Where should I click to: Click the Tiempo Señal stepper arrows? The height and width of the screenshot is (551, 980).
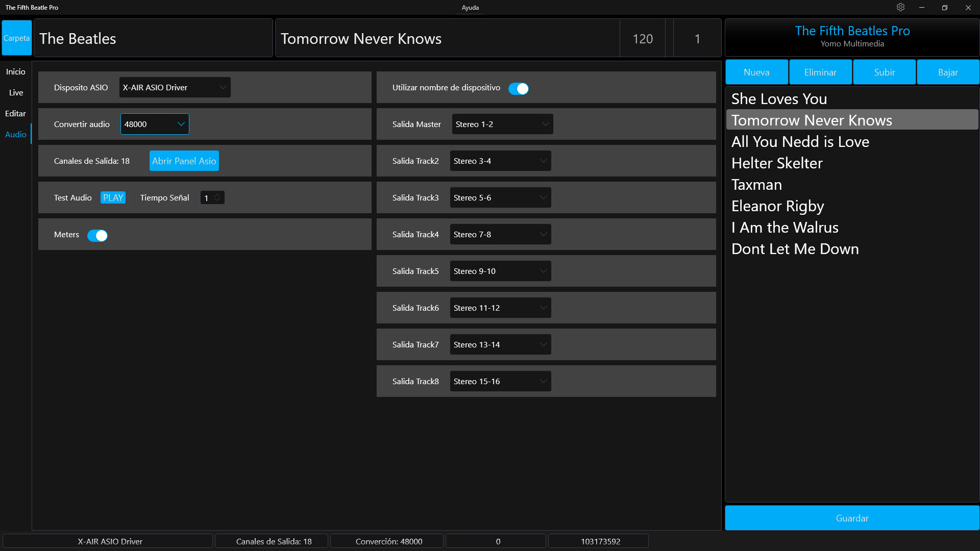tap(217, 197)
